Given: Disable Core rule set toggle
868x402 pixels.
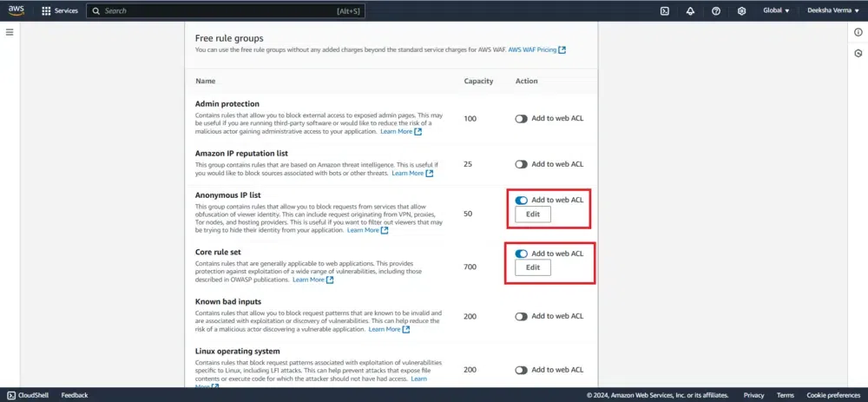Looking at the screenshot, I should (x=521, y=254).
